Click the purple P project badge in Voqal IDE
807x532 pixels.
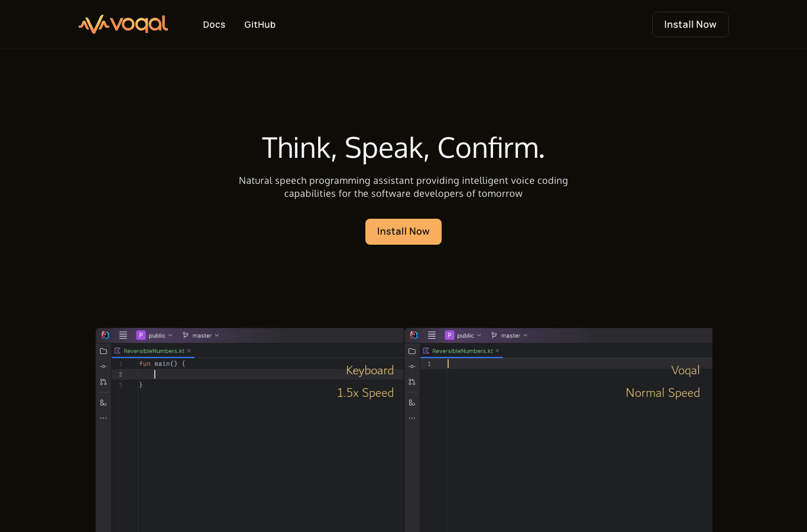click(x=449, y=335)
